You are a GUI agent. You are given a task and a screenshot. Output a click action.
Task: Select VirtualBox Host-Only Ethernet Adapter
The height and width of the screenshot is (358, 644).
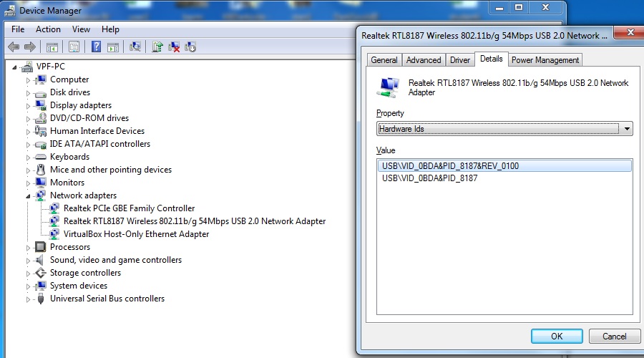(x=136, y=234)
